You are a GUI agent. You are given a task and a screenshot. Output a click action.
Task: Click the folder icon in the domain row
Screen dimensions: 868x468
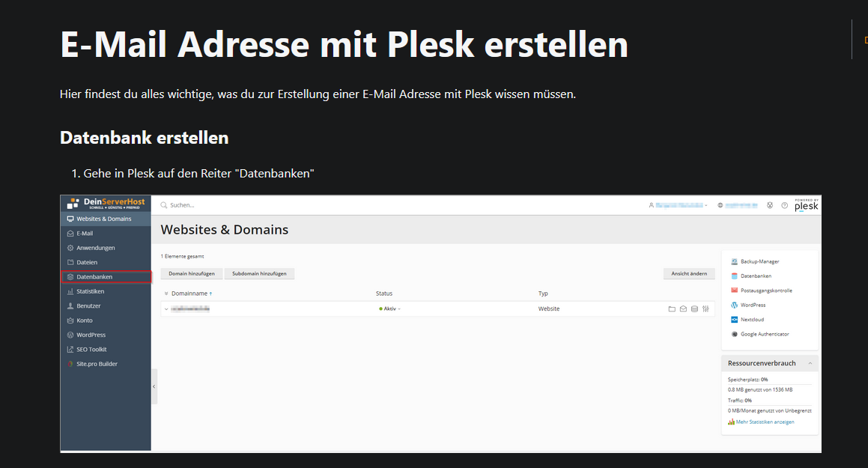672,309
